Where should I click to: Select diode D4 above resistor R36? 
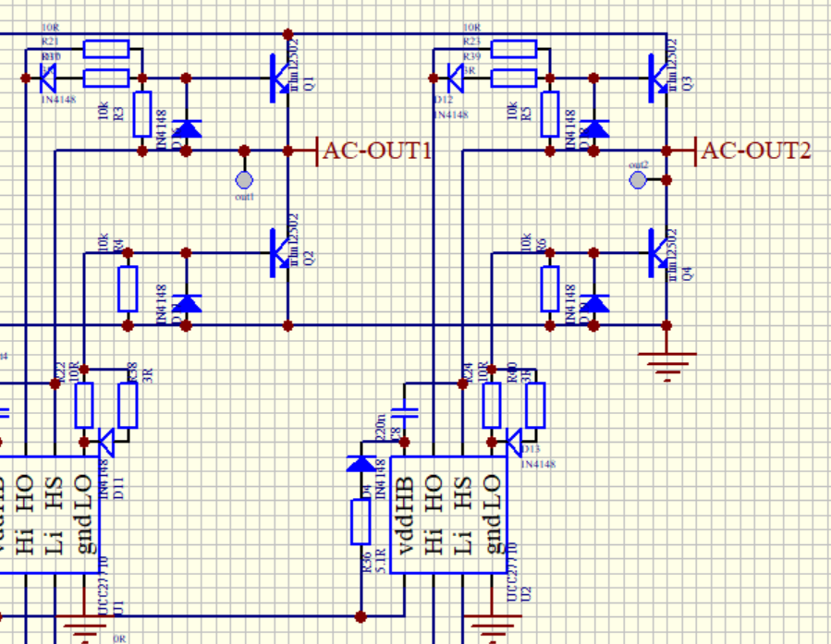click(361, 464)
